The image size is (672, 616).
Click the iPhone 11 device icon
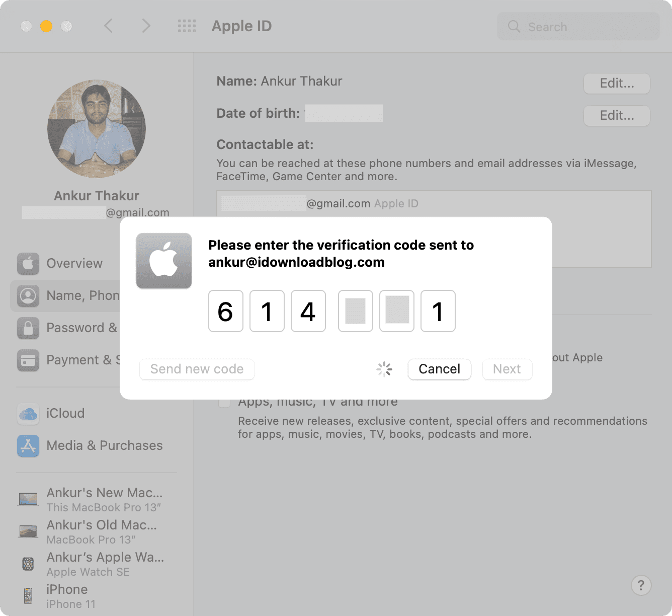coord(28,596)
